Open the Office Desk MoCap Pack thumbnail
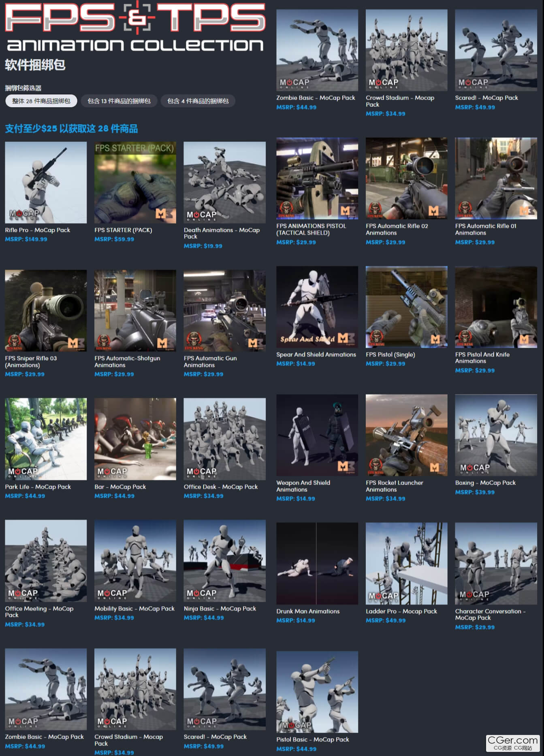 [224, 439]
